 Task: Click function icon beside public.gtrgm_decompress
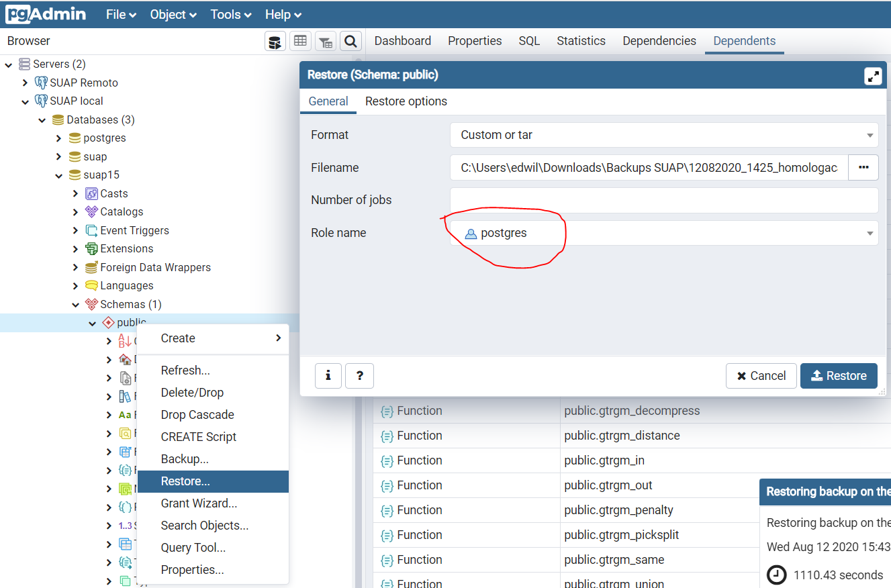point(387,411)
